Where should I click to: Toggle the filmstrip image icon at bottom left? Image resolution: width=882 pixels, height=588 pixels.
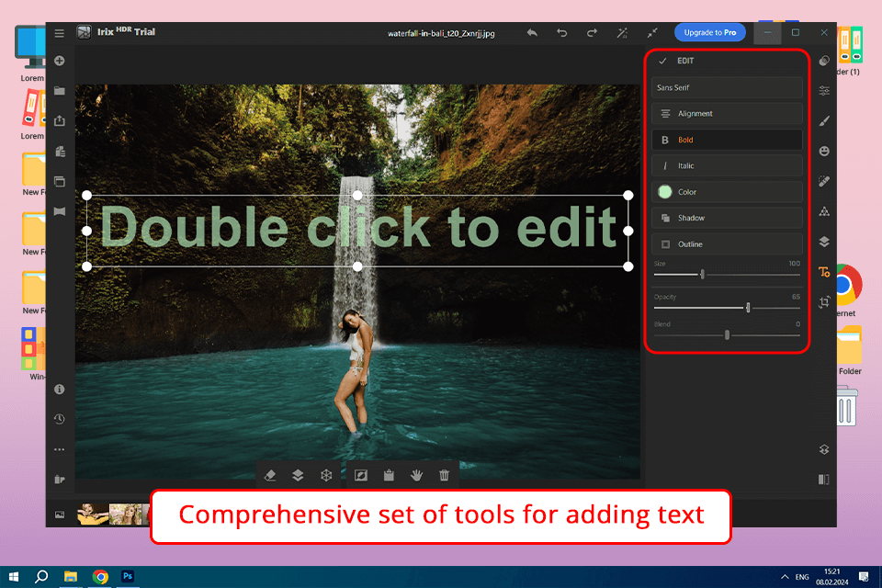click(59, 514)
